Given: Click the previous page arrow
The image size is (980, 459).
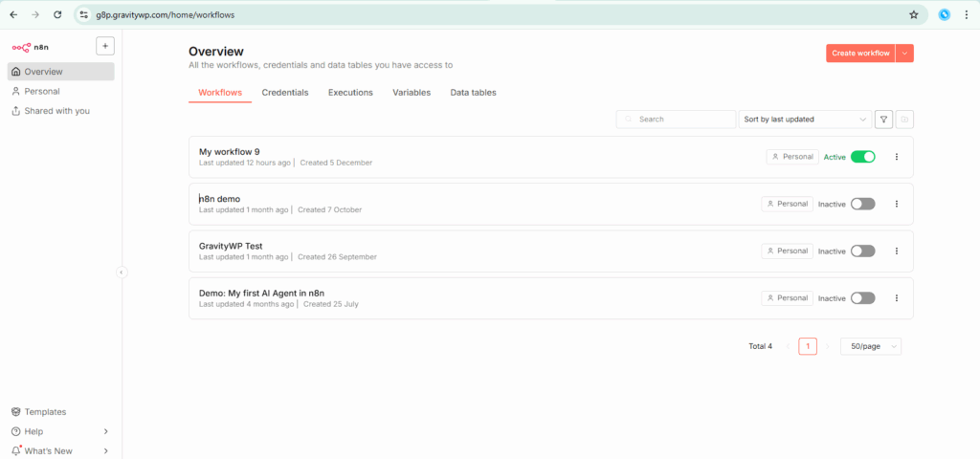Looking at the screenshot, I should 789,346.
